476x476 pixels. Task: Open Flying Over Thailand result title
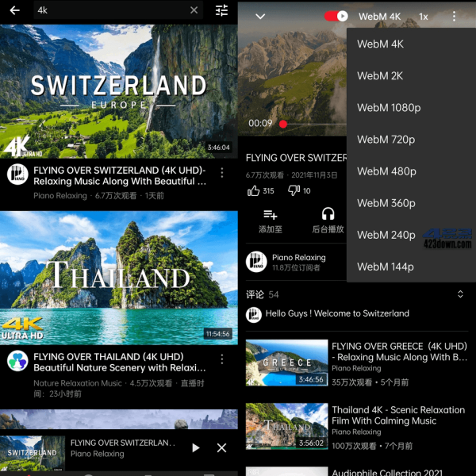point(120,363)
